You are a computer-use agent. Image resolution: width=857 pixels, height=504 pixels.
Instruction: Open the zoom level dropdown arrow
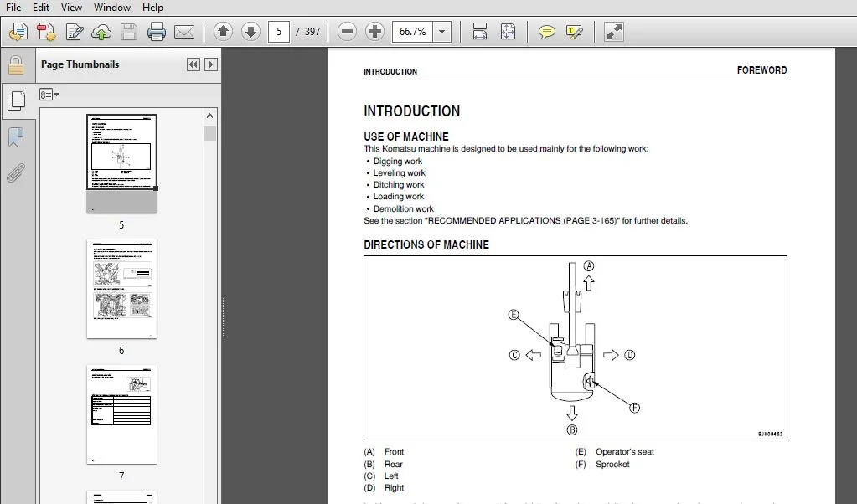(x=441, y=32)
